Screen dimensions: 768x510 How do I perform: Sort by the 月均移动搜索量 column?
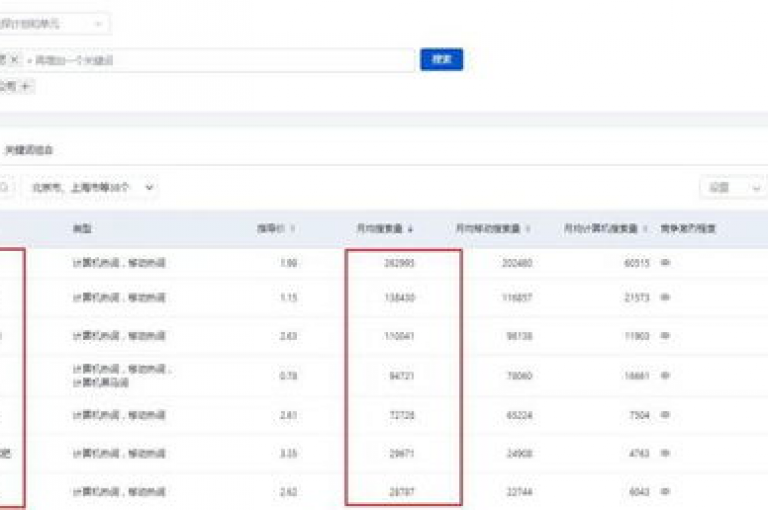pyautogui.click(x=493, y=228)
